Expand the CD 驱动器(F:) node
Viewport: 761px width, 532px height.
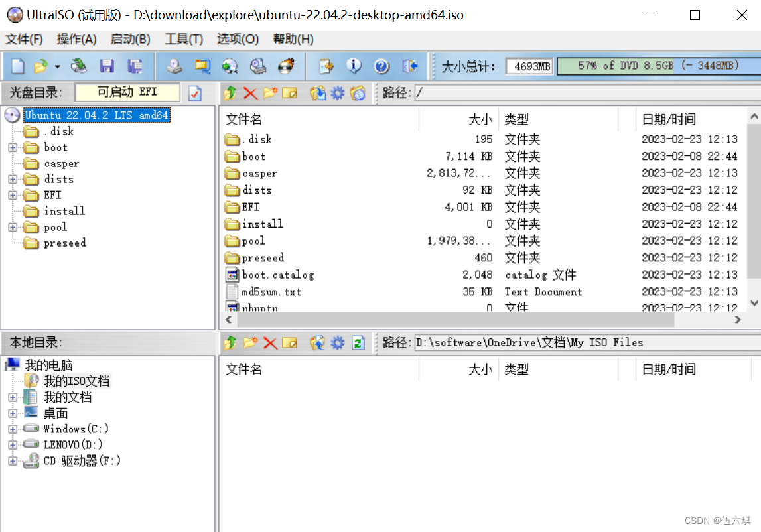pos(13,461)
